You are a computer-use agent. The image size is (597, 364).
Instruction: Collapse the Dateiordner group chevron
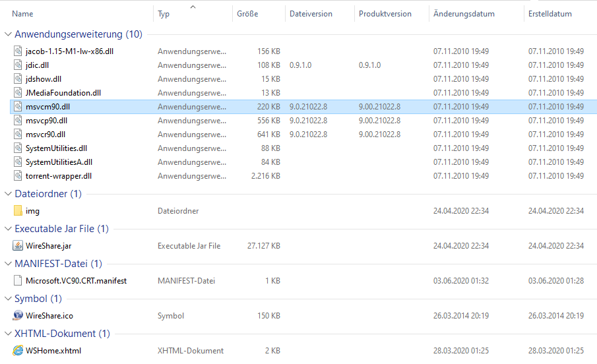[8, 194]
